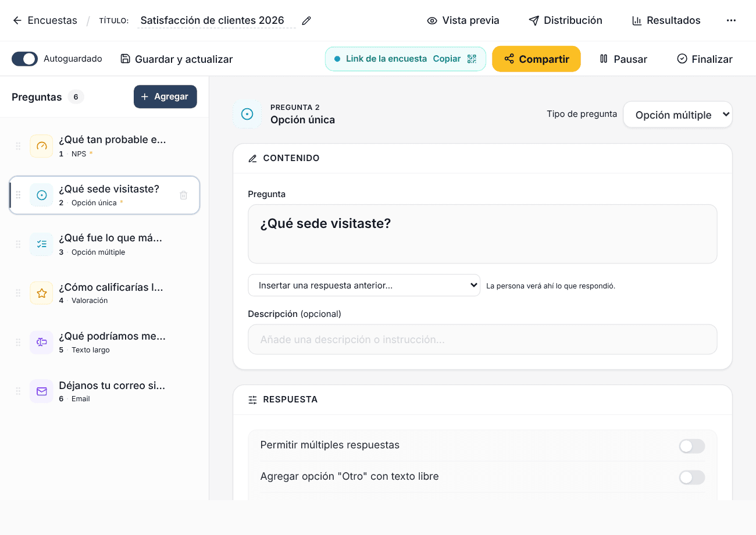Screen dimensions: 756x535
Task: Toggle the Autoguardado switch
Action: click(x=24, y=59)
